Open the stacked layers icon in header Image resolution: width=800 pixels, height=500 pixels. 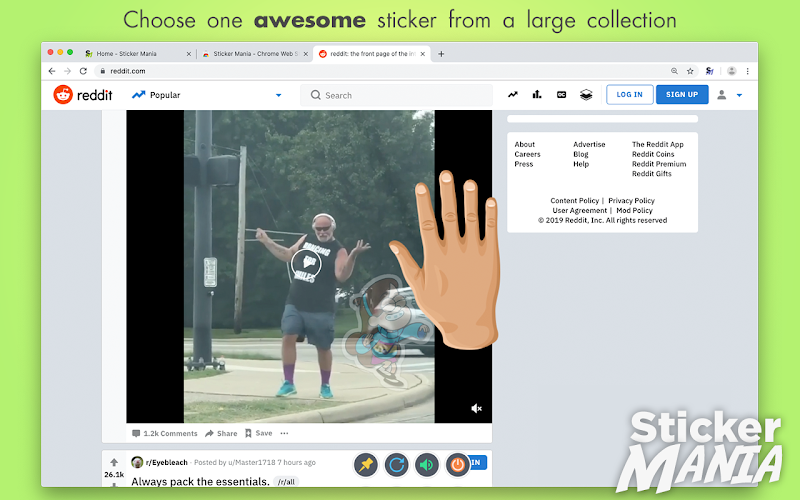[586, 94]
